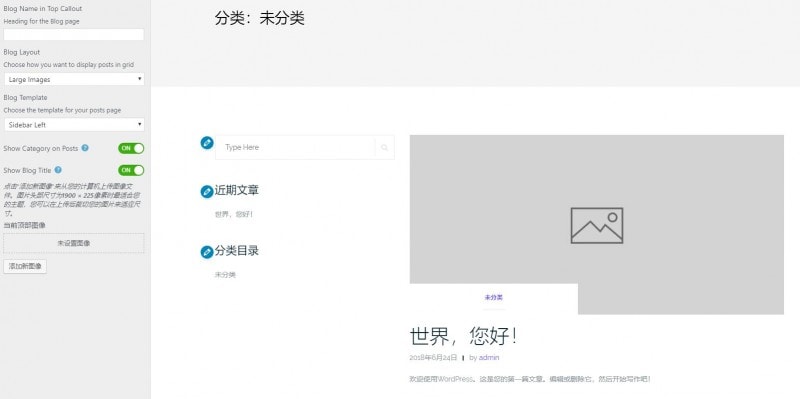Click the Blog Name in Top Callout field
This screenshot has width=800, height=399.
(74, 35)
